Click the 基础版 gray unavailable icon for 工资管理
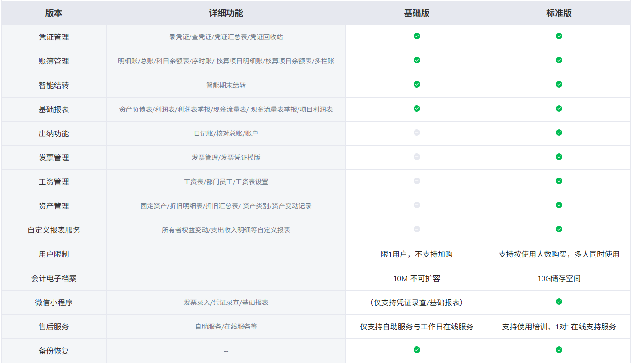 pyautogui.click(x=416, y=181)
